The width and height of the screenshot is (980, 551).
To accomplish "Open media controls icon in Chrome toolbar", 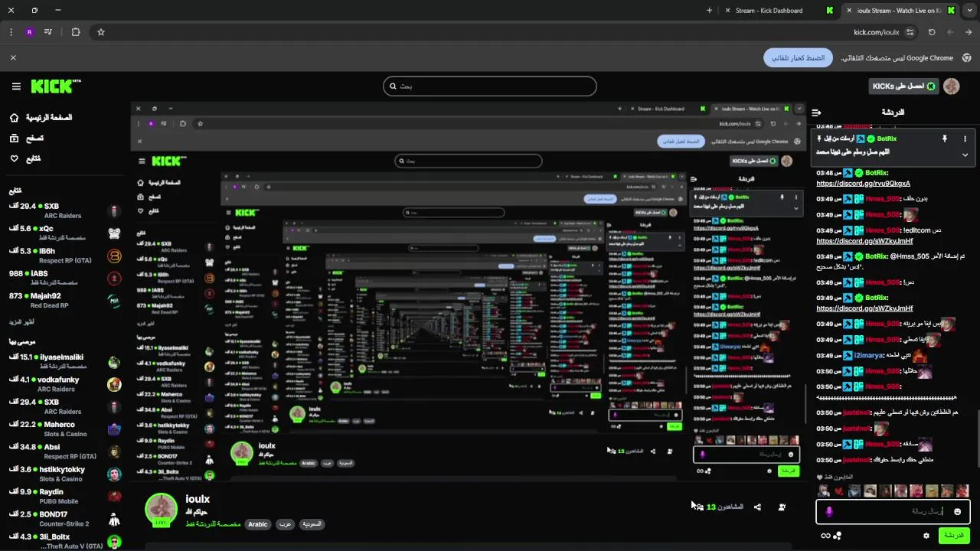I will 48,32.
